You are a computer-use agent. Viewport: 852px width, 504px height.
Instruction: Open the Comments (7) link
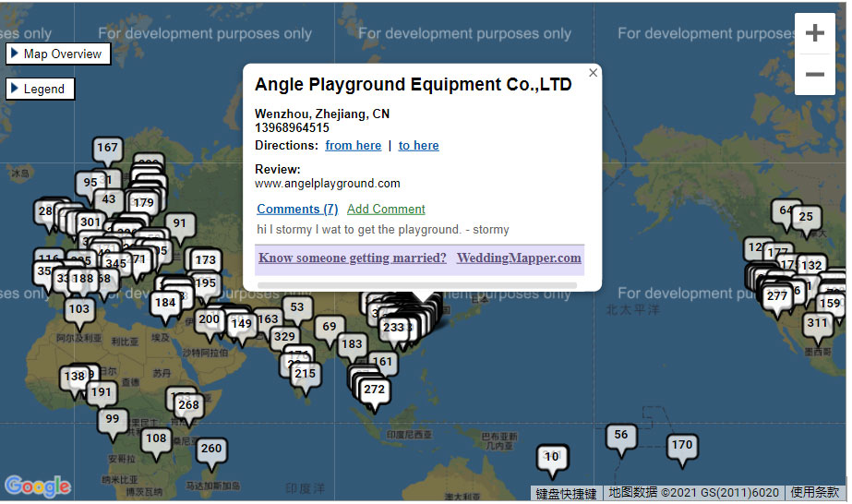point(297,210)
